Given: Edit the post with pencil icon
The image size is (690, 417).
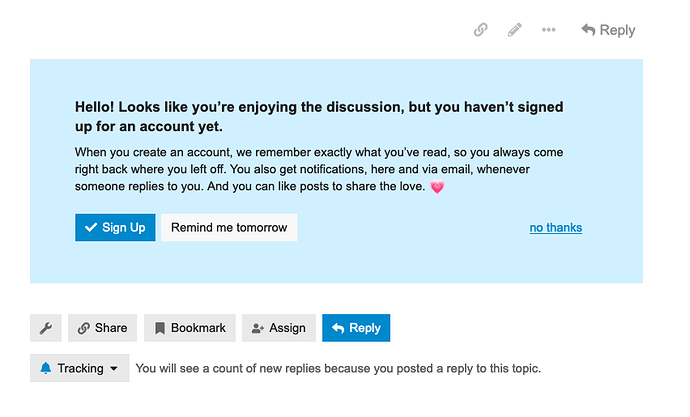Looking at the screenshot, I should click(x=514, y=30).
